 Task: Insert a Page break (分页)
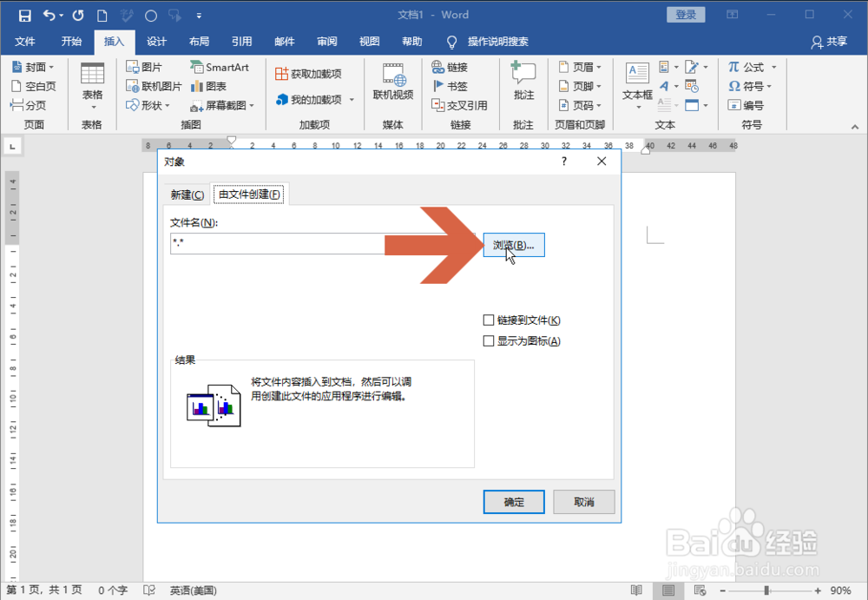(x=29, y=105)
